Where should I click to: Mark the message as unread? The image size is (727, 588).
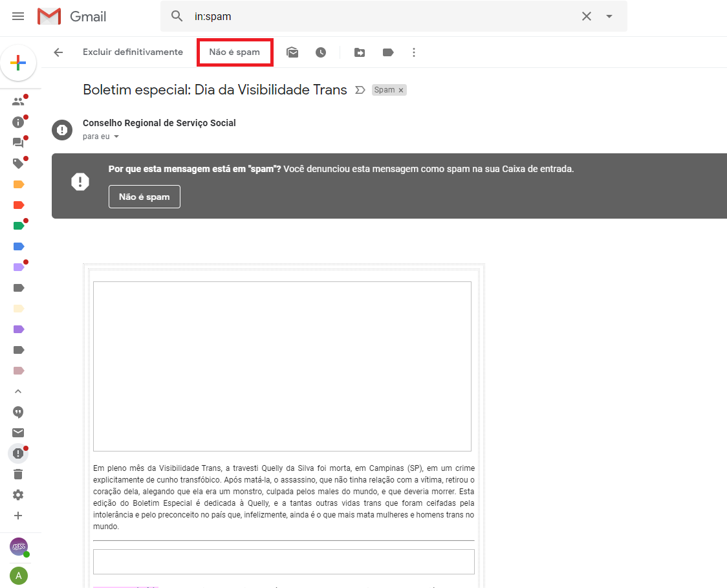(x=292, y=52)
